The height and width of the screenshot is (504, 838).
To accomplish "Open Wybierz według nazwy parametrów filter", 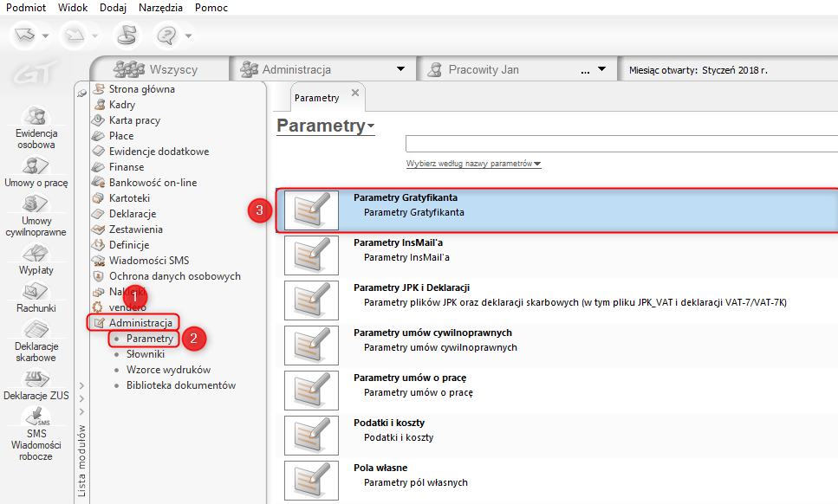I will (473, 164).
